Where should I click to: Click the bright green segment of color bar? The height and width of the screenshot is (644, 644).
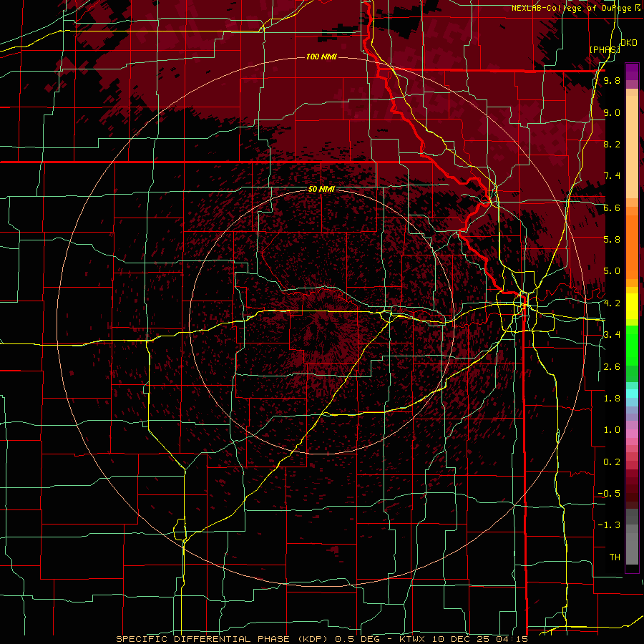point(632,345)
